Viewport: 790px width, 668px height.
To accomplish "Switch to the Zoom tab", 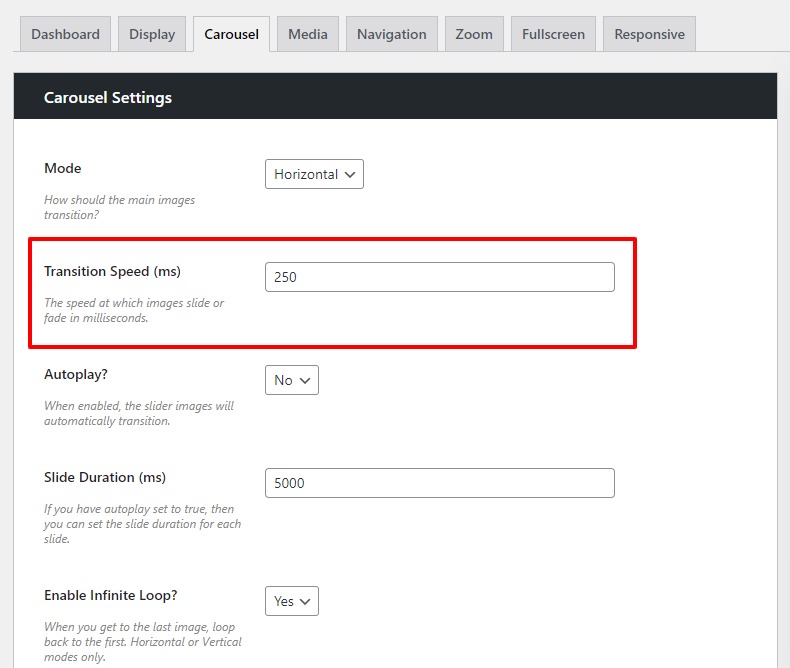I will [x=474, y=34].
